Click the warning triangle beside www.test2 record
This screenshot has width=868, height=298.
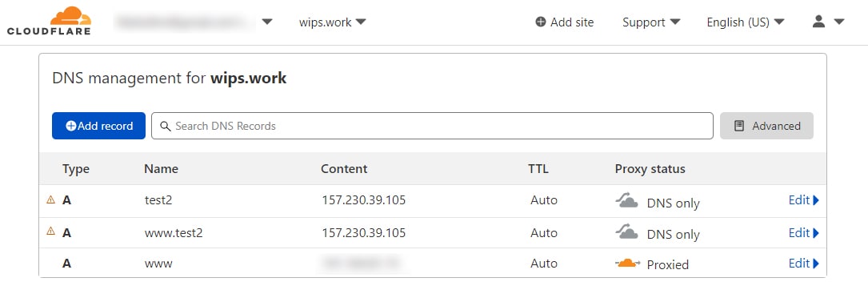pyautogui.click(x=51, y=231)
